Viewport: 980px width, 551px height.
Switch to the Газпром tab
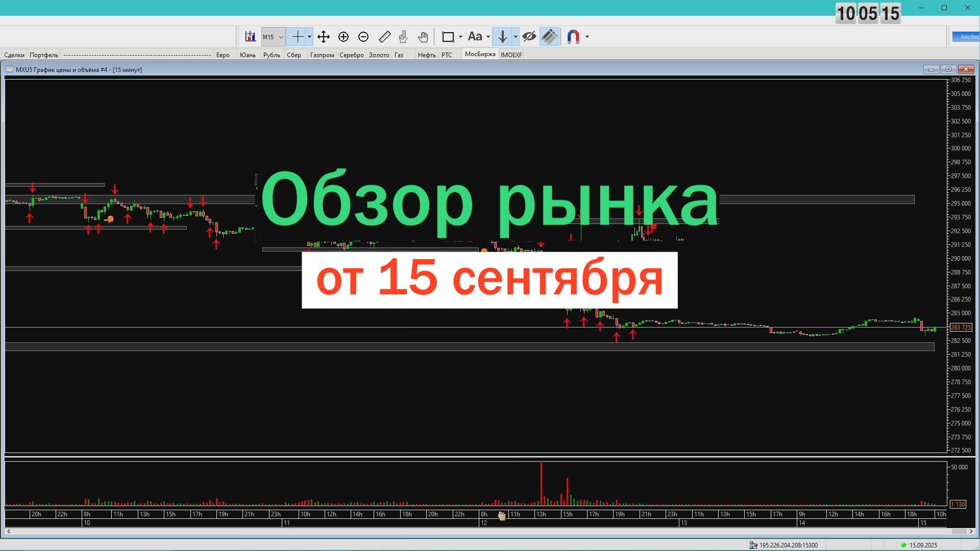(x=322, y=54)
